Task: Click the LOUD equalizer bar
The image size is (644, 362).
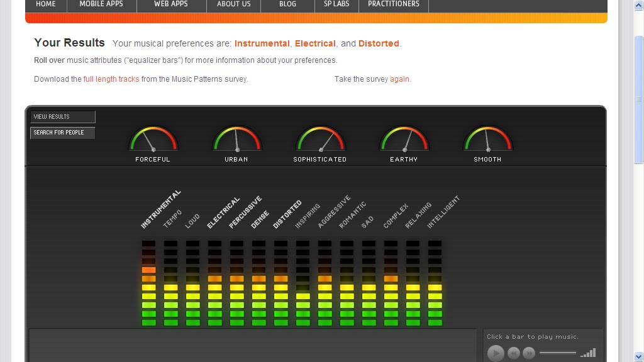Action: tap(192, 283)
